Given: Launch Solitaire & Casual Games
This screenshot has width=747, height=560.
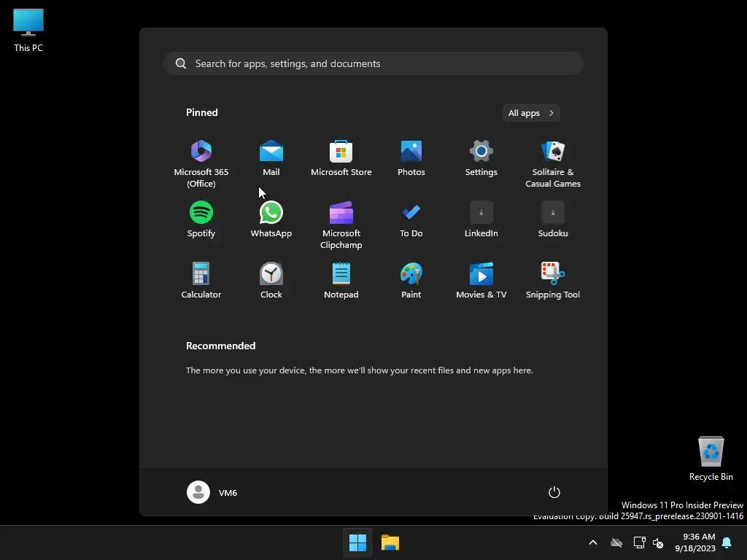Looking at the screenshot, I should [x=553, y=164].
